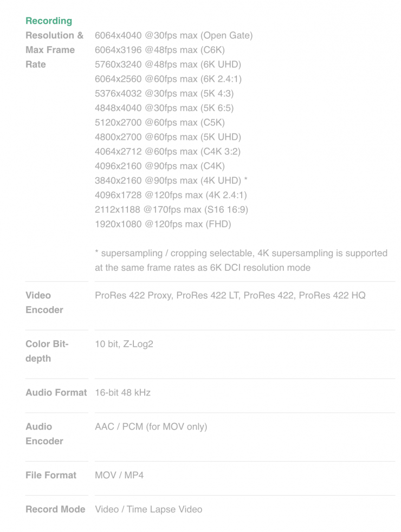Select the 5376x4032 5K 4:3 line
401x532 pixels.
164,94
